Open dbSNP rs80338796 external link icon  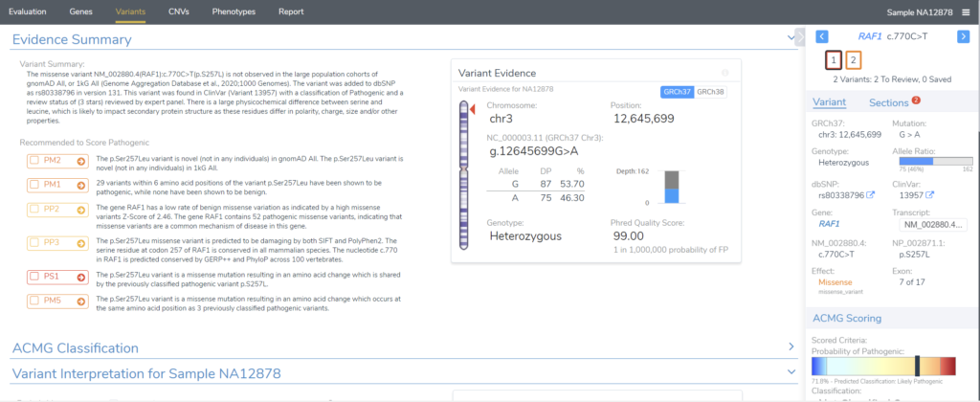(x=871, y=195)
